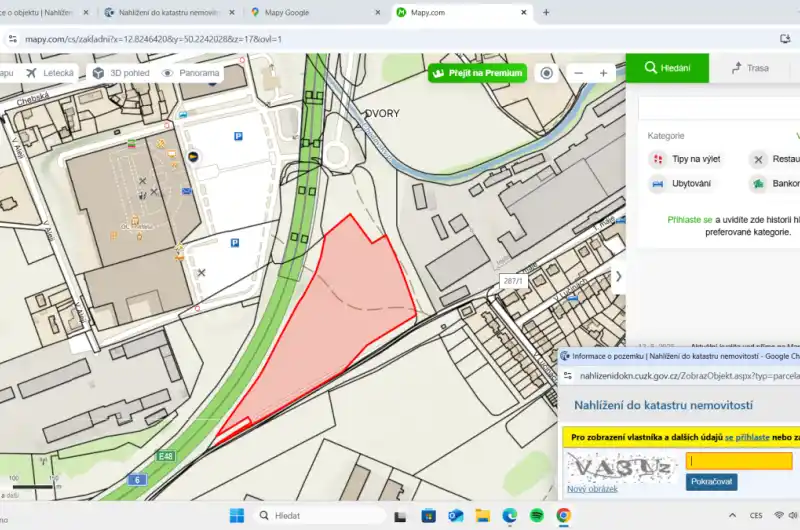Click the post office envelope icon on map

point(186,191)
